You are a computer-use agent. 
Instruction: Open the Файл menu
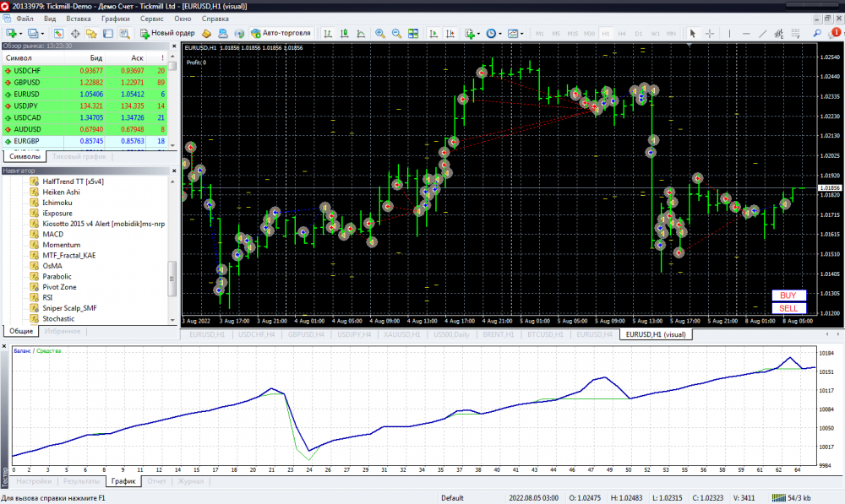[x=25, y=19]
